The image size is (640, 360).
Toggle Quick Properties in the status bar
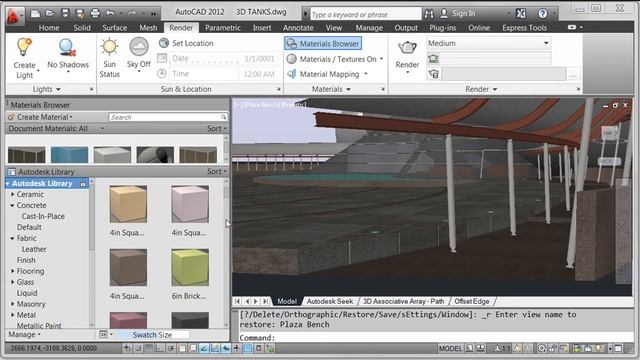(x=258, y=348)
